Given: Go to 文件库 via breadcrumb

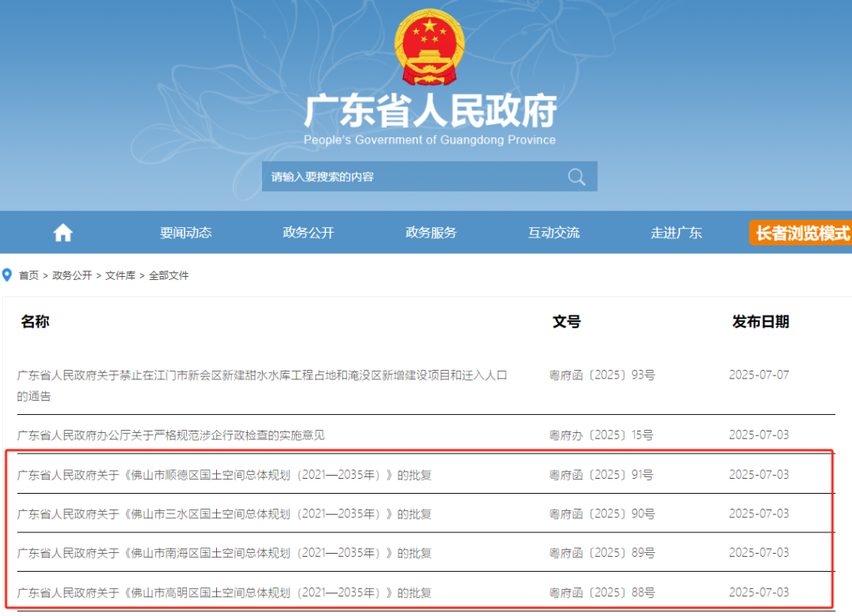Looking at the screenshot, I should [121, 275].
